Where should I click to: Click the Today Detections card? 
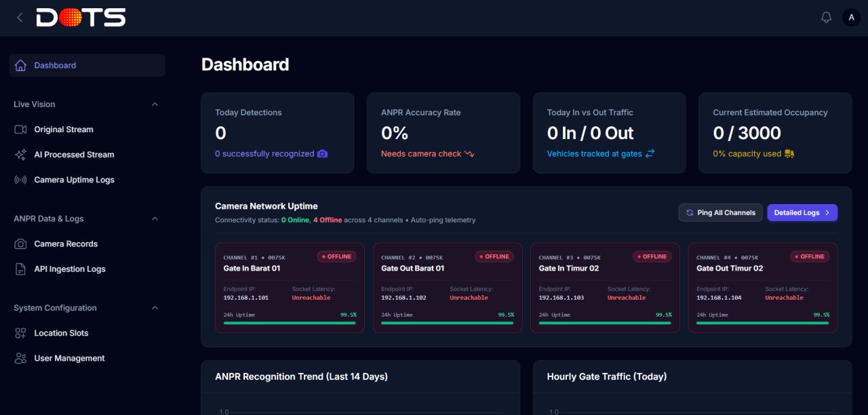(277, 133)
